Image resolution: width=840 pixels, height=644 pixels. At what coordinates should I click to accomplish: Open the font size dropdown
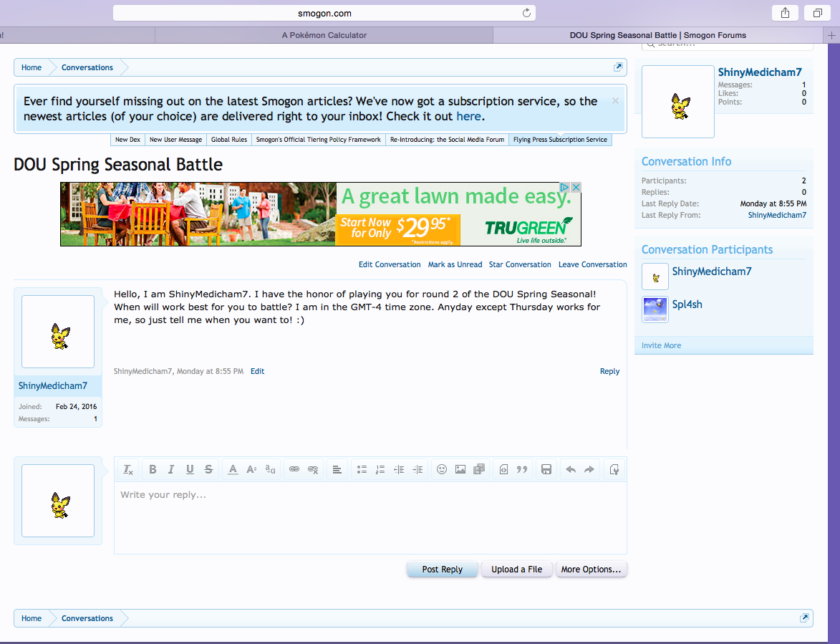(251, 469)
